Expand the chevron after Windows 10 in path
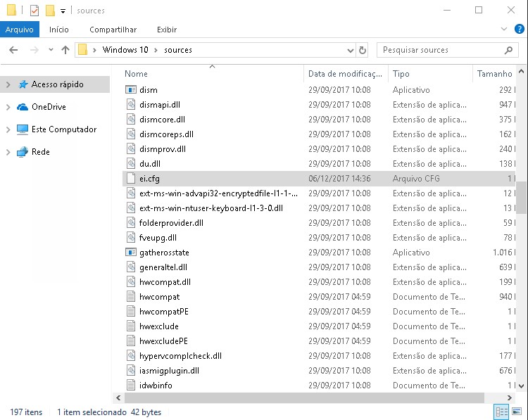Screen dimensions: 528x420 (x=156, y=50)
